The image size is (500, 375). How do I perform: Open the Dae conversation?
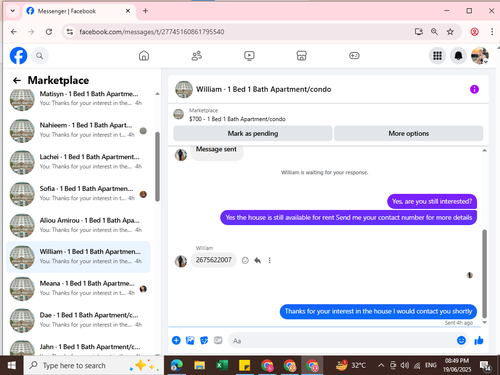tap(78, 320)
